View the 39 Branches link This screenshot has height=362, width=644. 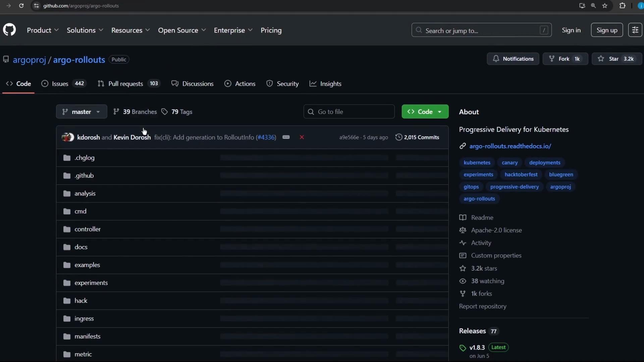(135, 112)
